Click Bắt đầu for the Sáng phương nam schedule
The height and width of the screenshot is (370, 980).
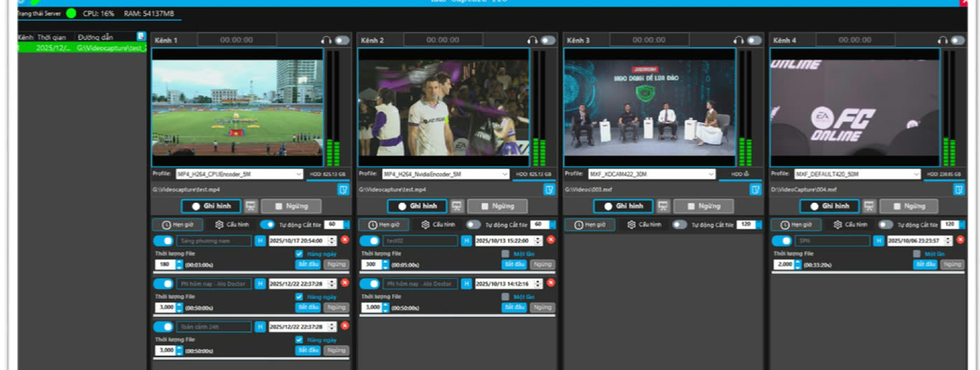308,265
